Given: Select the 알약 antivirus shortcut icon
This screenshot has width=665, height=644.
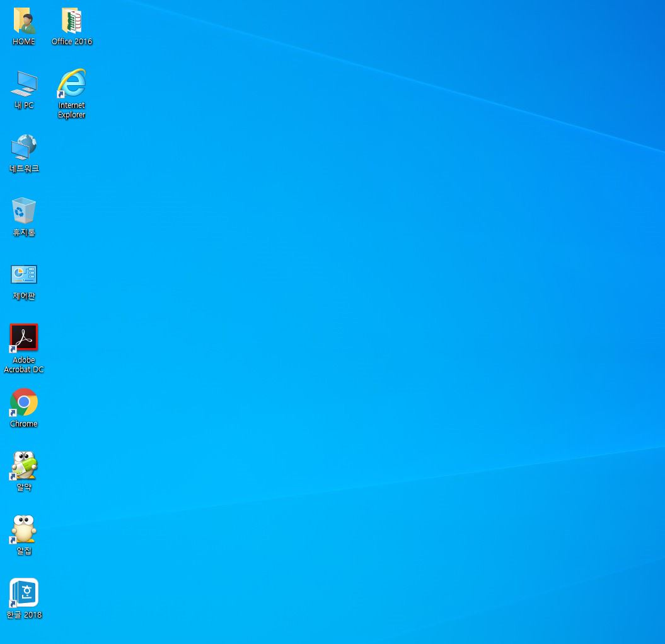Looking at the screenshot, I should click(24, 465).
